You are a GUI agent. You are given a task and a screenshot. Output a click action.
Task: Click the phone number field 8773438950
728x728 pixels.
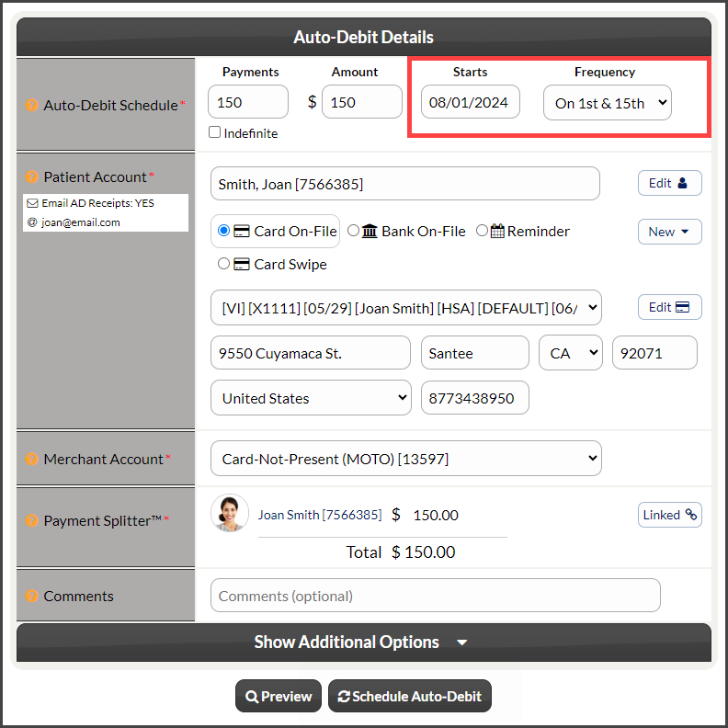click(474, 398)
